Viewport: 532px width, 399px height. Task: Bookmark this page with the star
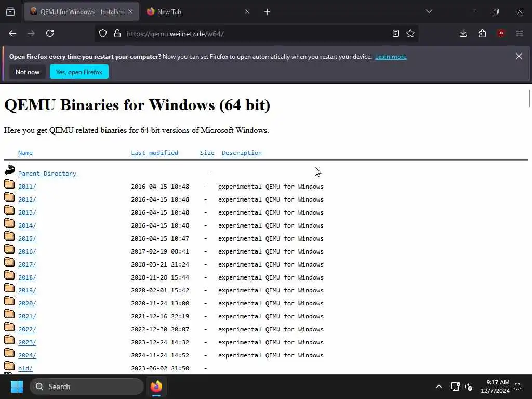click(x=410, y=33)
